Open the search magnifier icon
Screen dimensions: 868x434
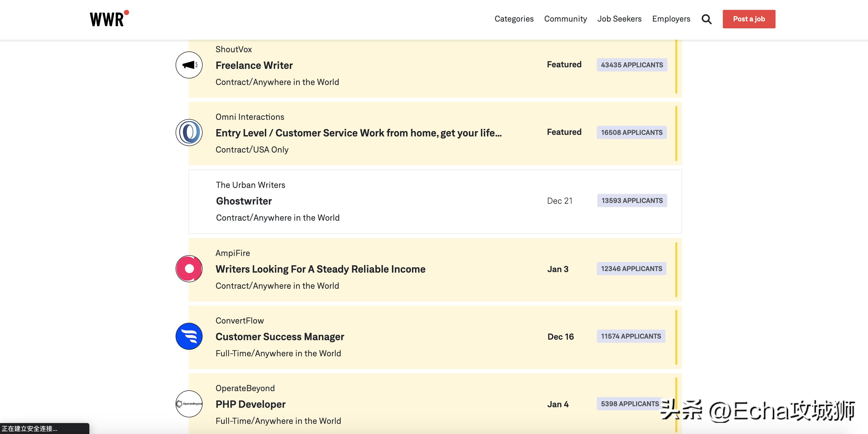tap(706, 19)
